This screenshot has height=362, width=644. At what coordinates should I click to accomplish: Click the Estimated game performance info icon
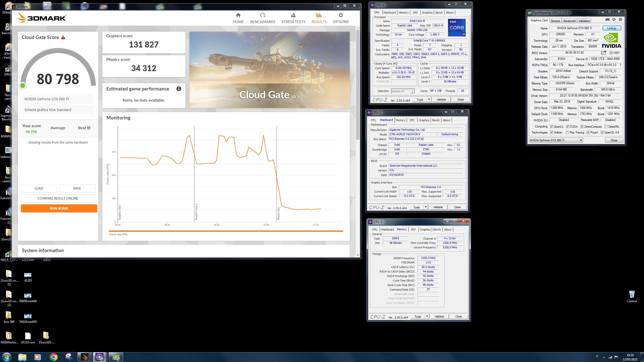pos(179,89)
